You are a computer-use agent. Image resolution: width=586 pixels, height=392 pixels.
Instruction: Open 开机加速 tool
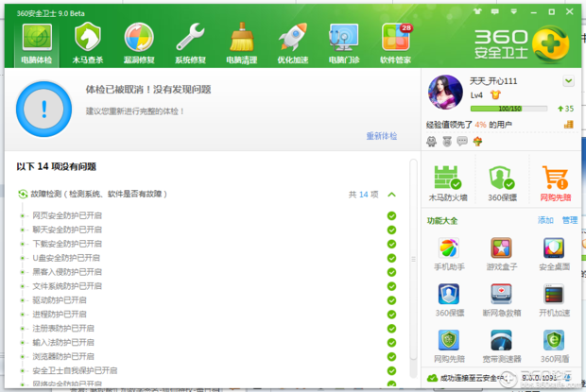[554, 300]
